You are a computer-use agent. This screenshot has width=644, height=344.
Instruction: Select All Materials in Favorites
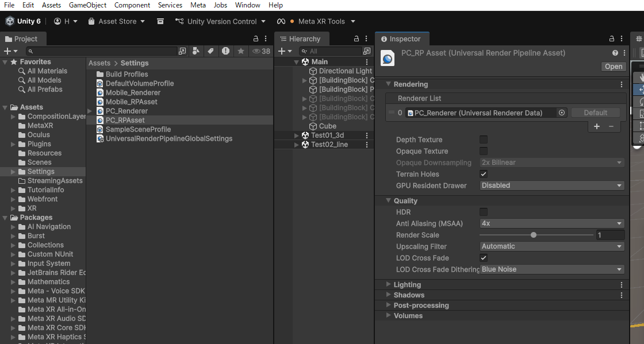point(47,71)
